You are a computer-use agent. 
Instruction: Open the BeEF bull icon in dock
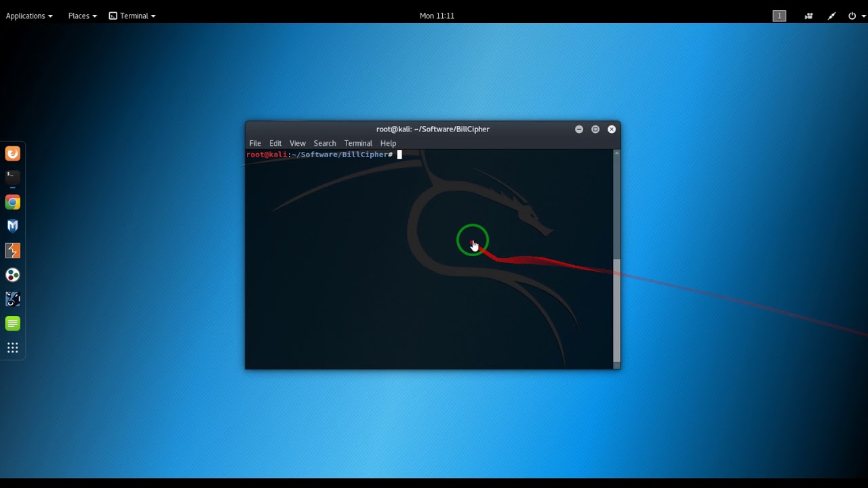12,299
